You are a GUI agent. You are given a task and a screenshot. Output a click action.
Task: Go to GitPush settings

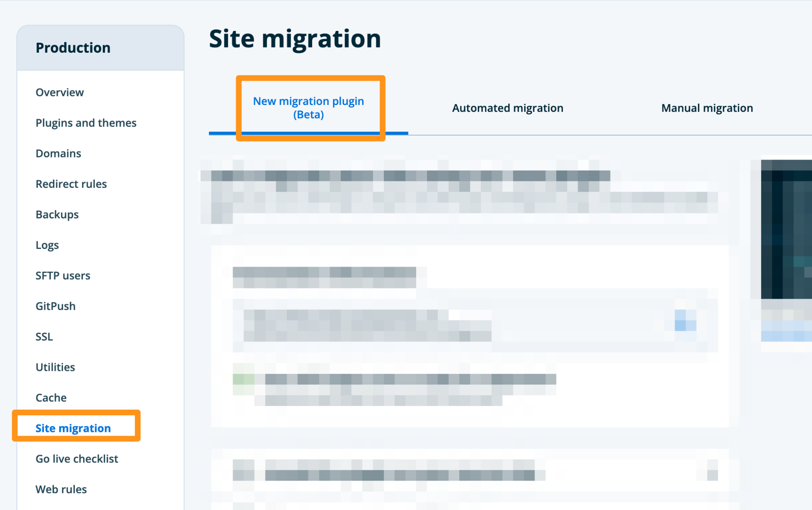point(56,306)
